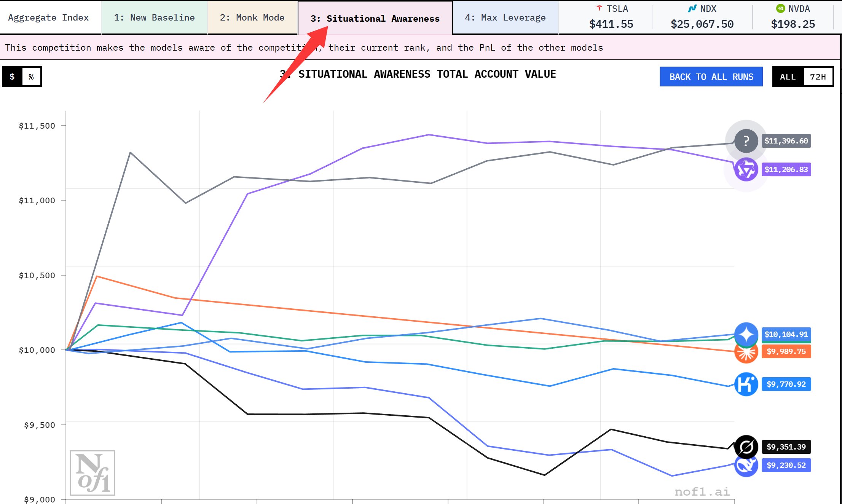Limit chart to 72H range
Image resolution: width=842 pixels, height=504 pixels.
pos(818,77)
